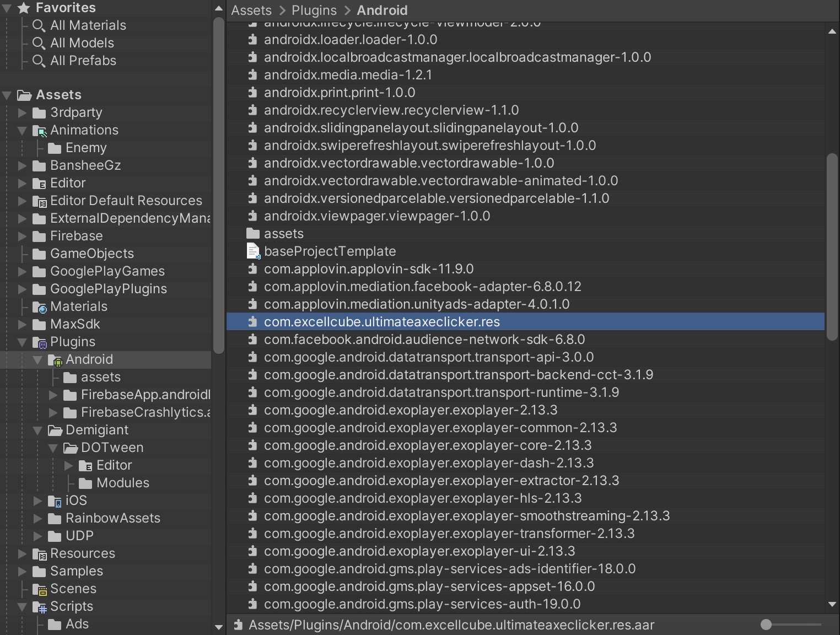Click Android in the breadcrumb
The image size is (840, 635).
(x=382, y=10)
